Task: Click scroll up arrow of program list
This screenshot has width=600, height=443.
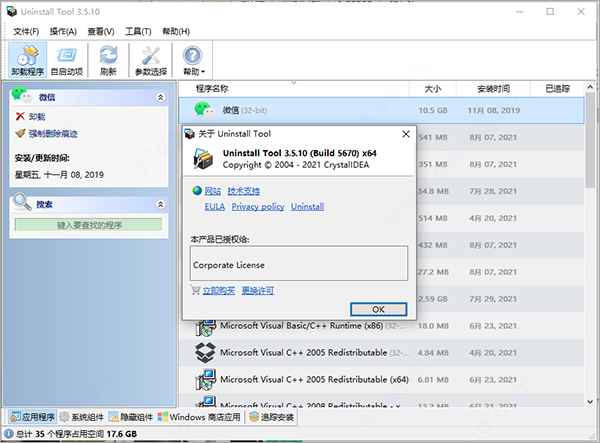Action: pos(590,87)
